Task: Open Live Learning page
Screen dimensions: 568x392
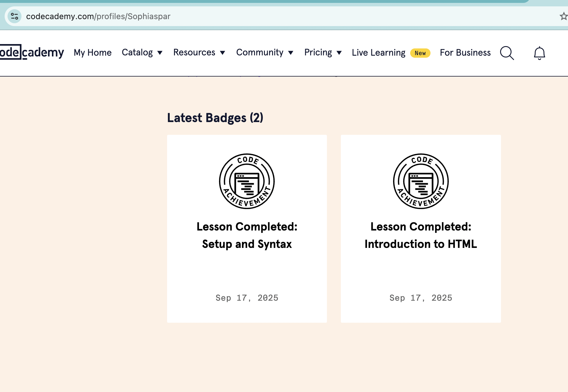Action: point(378,52)
